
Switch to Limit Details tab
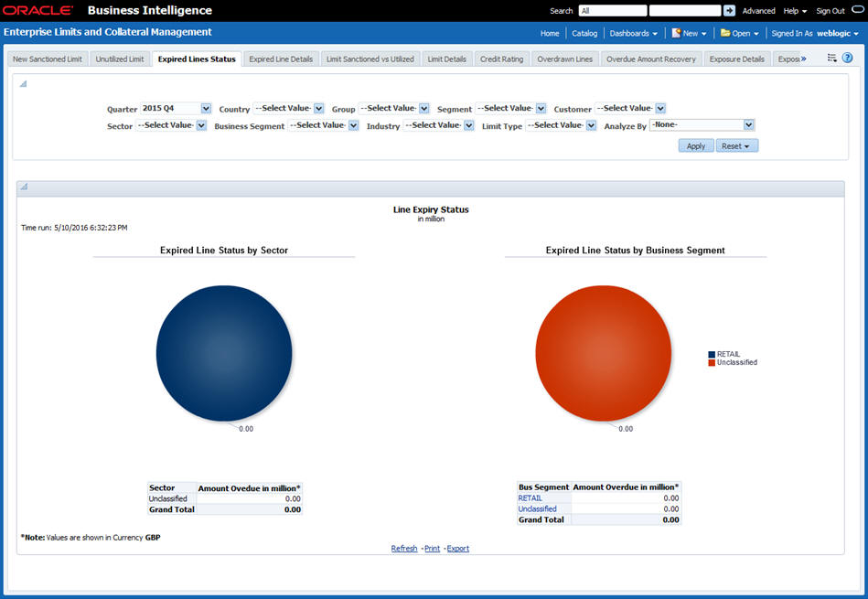(x=446, y=59)
